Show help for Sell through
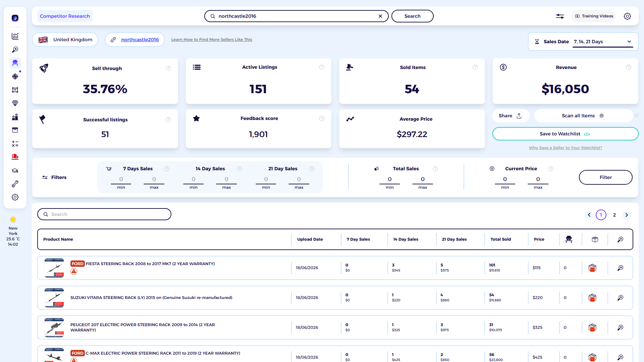 [168, 68]
